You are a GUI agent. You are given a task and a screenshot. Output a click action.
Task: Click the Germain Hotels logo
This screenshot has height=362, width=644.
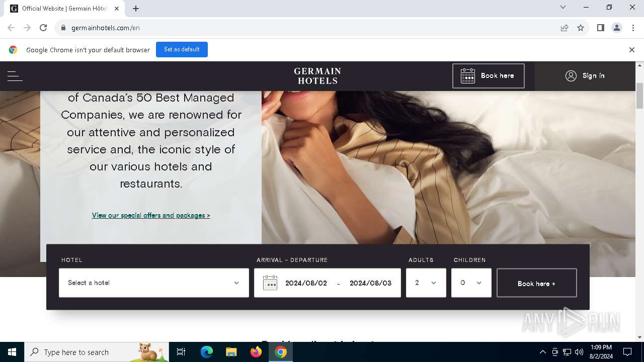click(317, 76)
